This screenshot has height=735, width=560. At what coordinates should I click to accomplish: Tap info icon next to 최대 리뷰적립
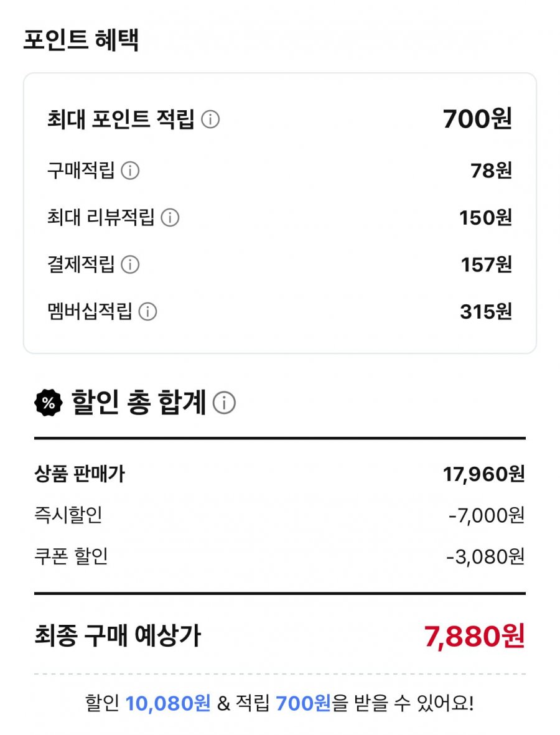pos(170,218)
